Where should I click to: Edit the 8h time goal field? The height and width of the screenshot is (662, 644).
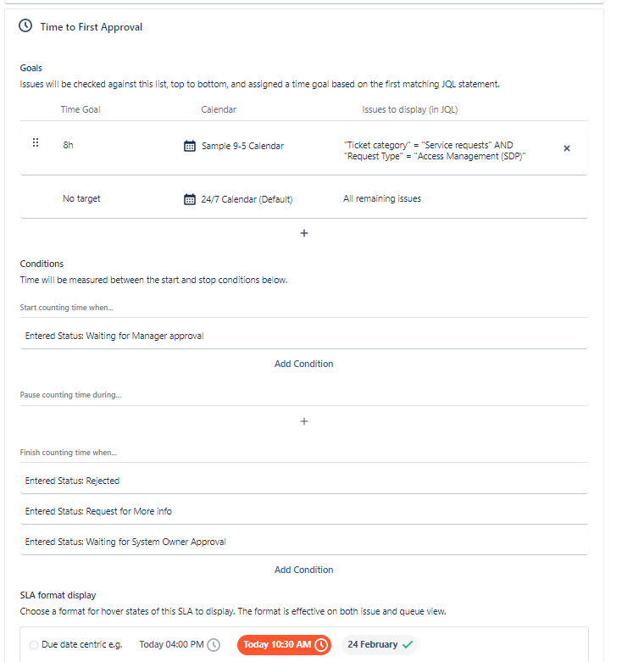click(68, 145)
